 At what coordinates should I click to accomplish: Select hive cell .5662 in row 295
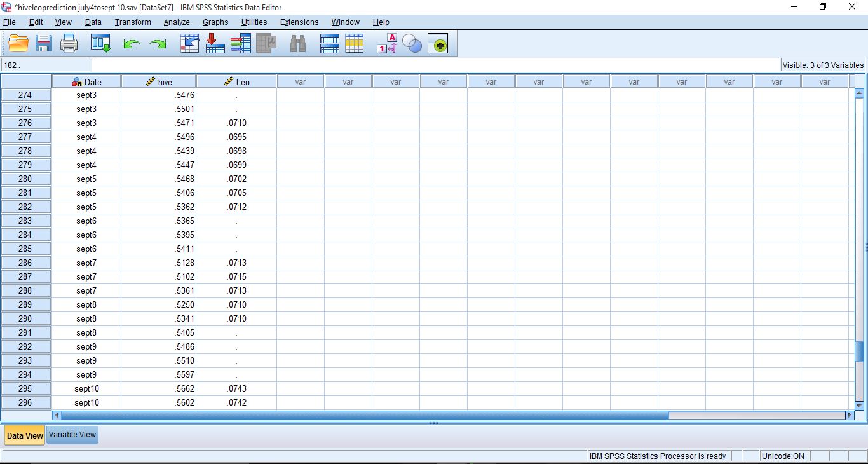tap(159, 388)
